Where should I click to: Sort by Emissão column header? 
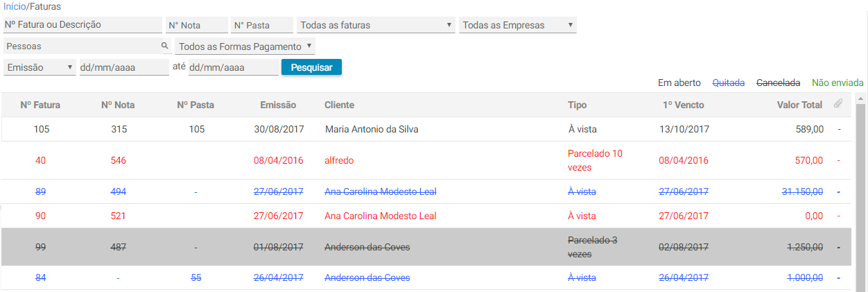(278, 105)
